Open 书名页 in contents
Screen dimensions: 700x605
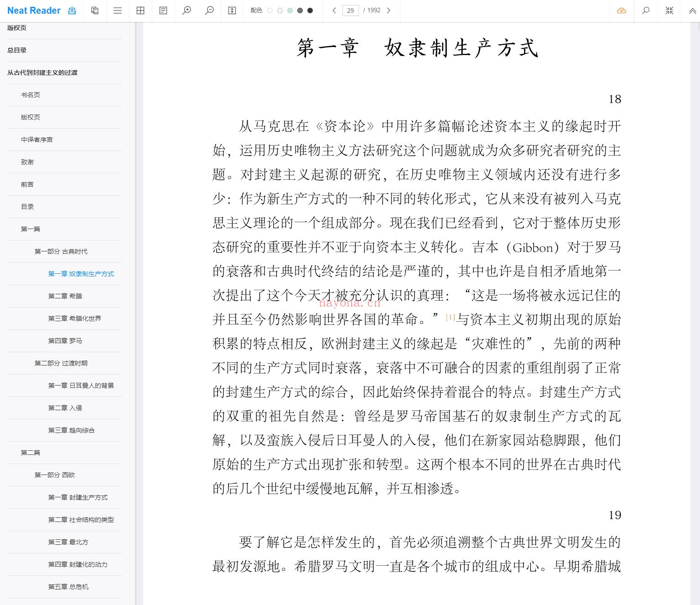point(31,95)
